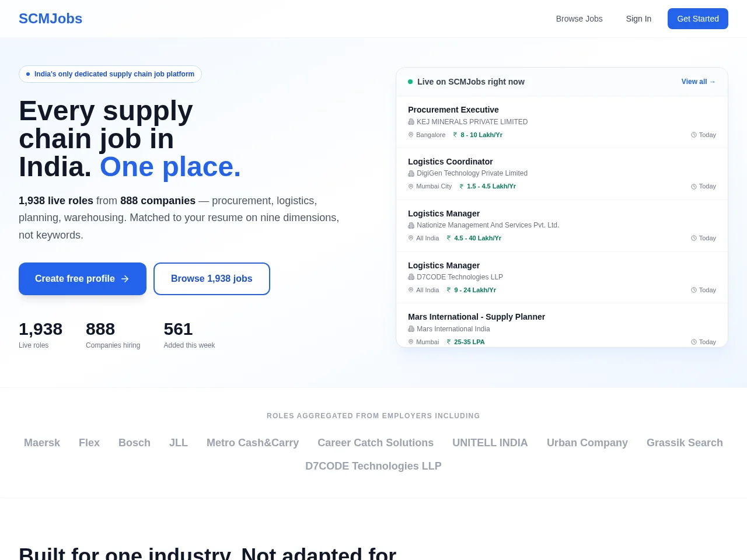Screen dimensions: 747x560
Task: Click the building icon beside DigiGen Technology Private Limited
Action: click(411, 174)
